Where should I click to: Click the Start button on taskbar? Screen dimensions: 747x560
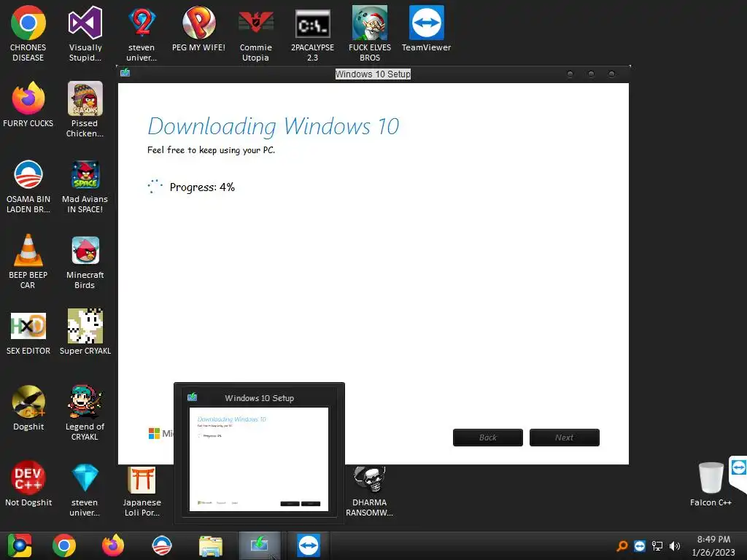[x=20, y=545]
